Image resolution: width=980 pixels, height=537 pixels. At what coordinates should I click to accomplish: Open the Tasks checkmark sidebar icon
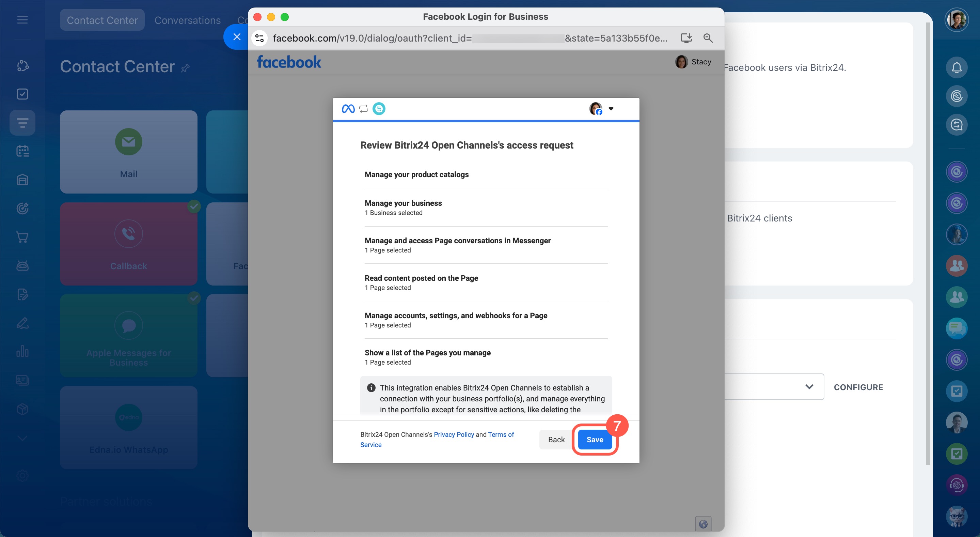click(x=22, y=94)
